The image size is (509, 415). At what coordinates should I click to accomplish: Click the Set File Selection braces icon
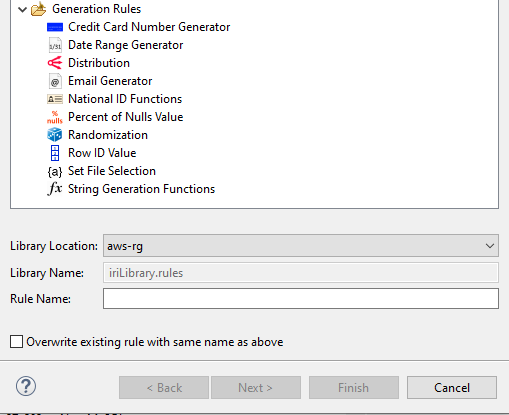pyautogui.click(x=55, y=171)
